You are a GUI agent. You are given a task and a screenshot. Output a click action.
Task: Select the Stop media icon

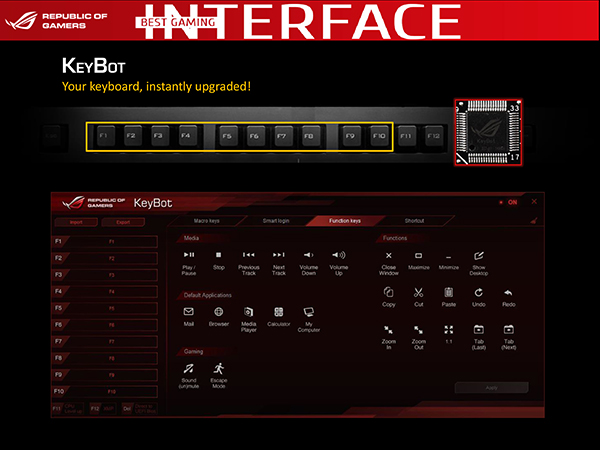pyautogui.click(x=218, y=255)
